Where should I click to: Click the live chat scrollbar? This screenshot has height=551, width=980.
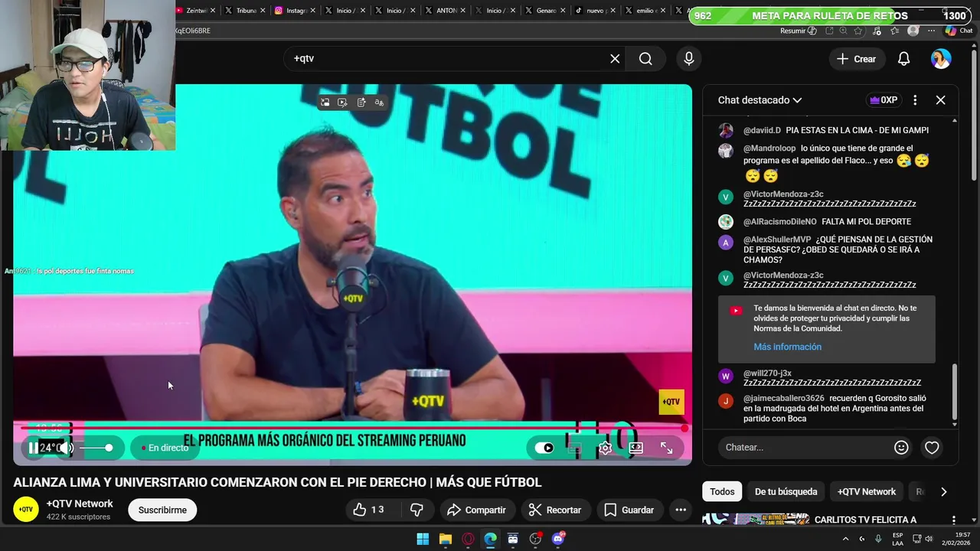click(x=955, y=392)
